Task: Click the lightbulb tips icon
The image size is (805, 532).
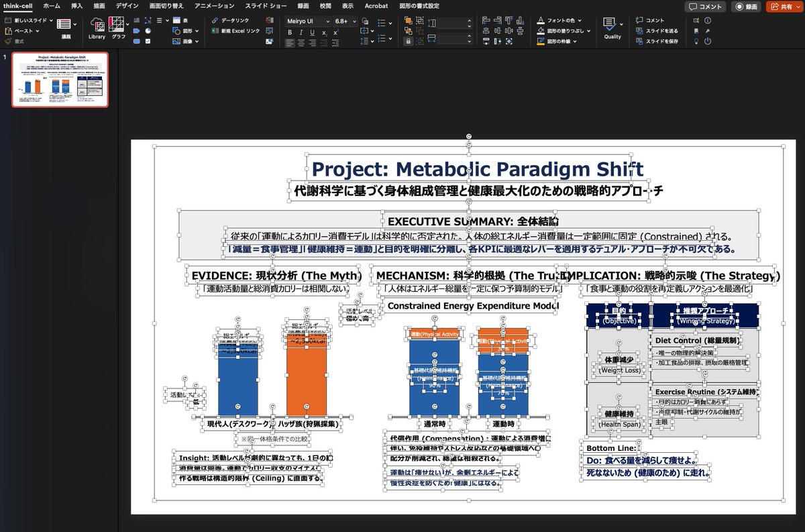Action: 696,41
